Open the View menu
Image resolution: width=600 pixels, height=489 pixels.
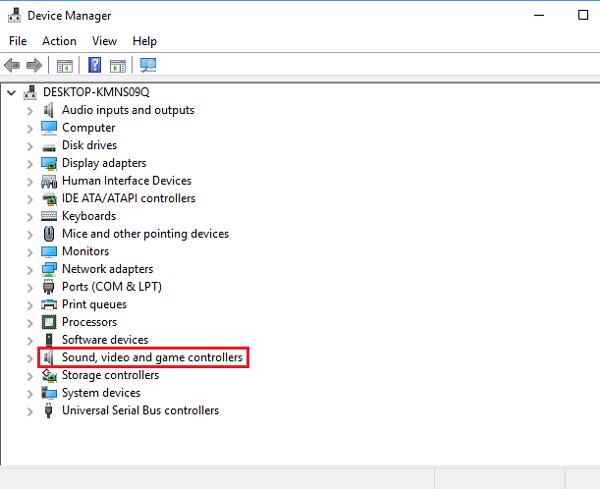[104, 41]
